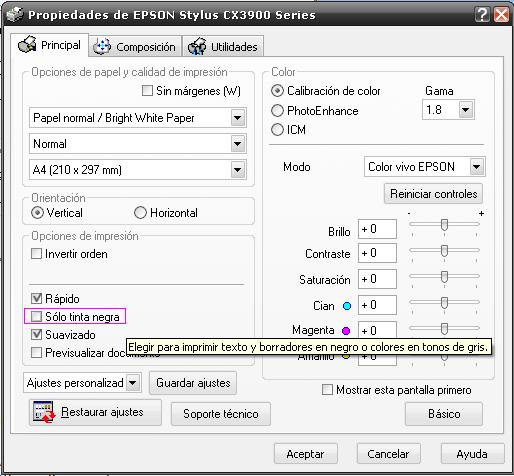Open the paper type dropdown (Papel normal)
Image resolution: width=514 pixels, height=476 pixels.
pyautogui.click(x=138, y=118)
